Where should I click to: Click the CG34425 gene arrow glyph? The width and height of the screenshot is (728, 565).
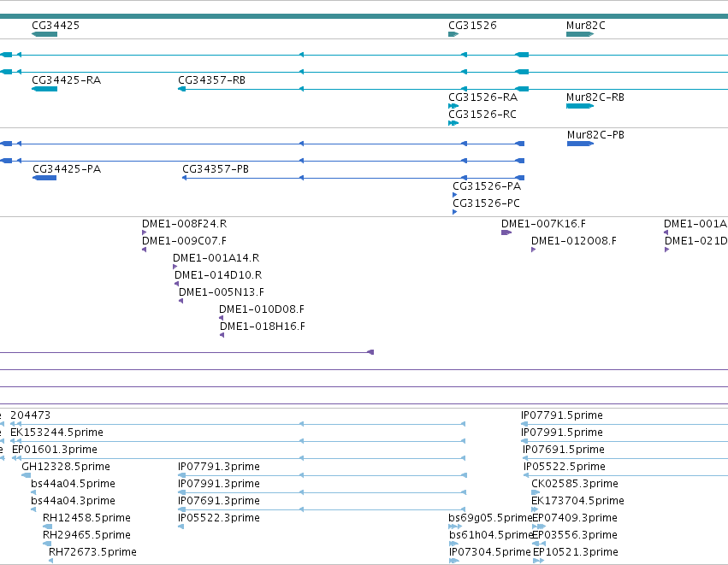coord(44,34)
